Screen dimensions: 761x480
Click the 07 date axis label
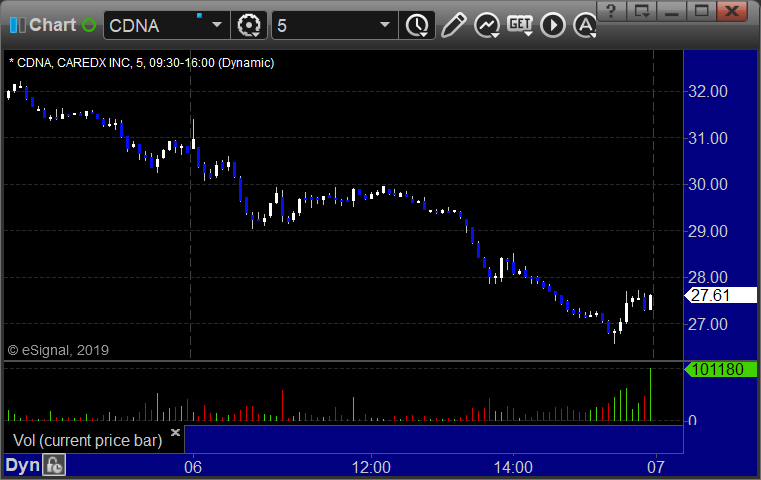click(x=656, y=467)
